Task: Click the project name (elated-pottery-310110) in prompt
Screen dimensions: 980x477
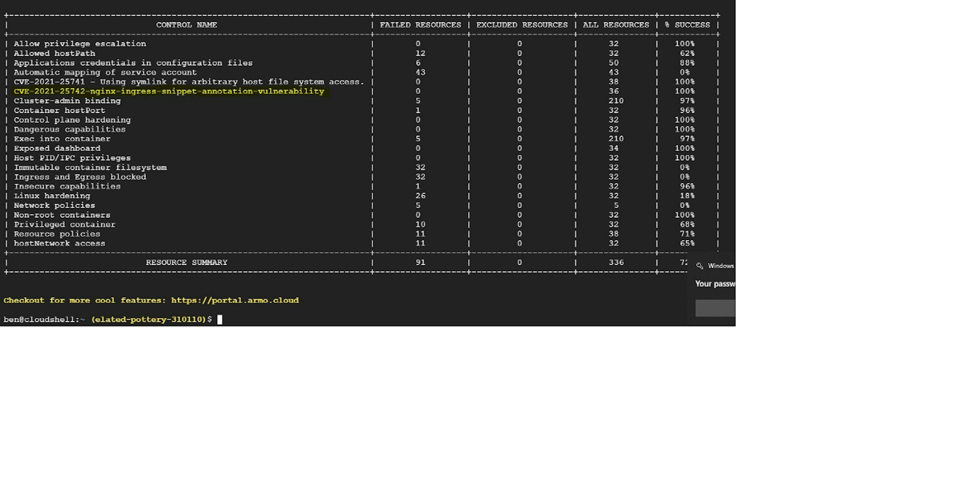Action: (149, 319)
